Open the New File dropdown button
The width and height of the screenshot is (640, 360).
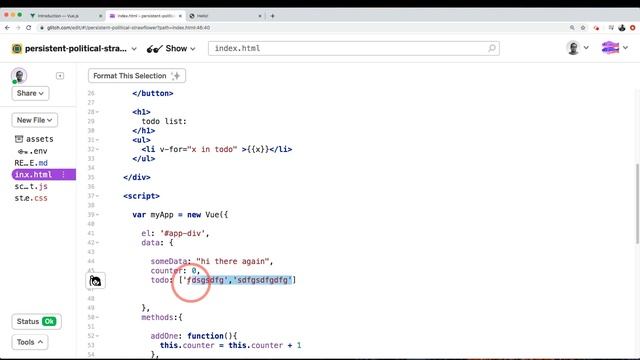tap(34, 120)
